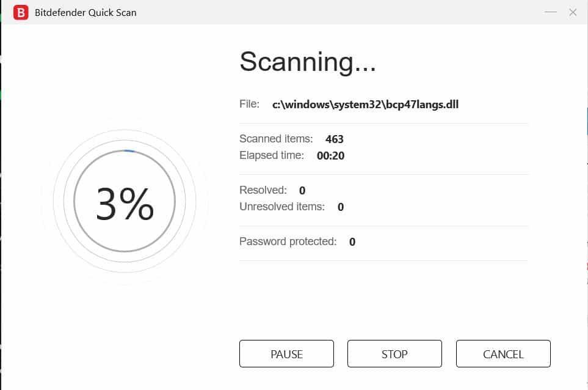Click the Resolved label

click(x=263, y=190)
